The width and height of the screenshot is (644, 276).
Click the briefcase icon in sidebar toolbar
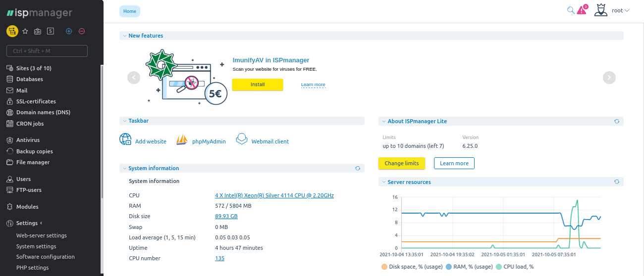click(x=38, y=31)
